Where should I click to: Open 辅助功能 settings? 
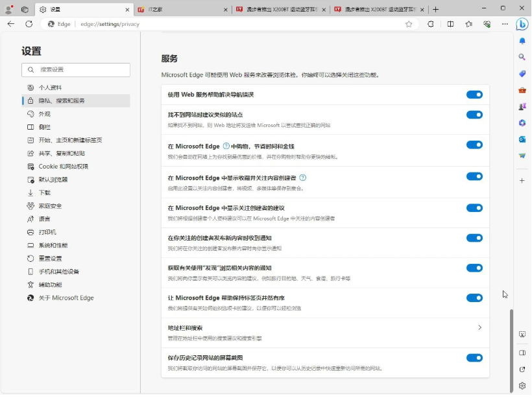coord(76,285)
